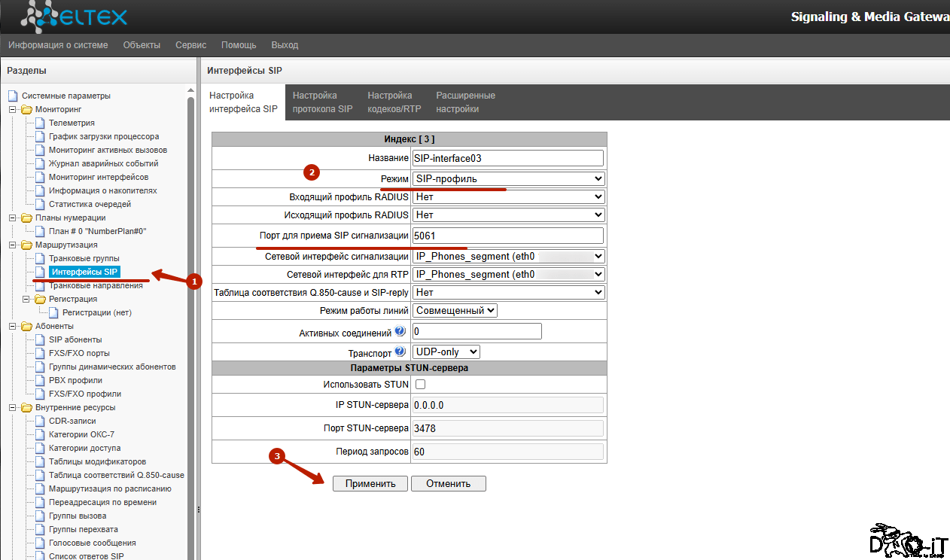Click folder icon of Маршрутизация
This screenshot has width=950, height=560.
[26, 245]
